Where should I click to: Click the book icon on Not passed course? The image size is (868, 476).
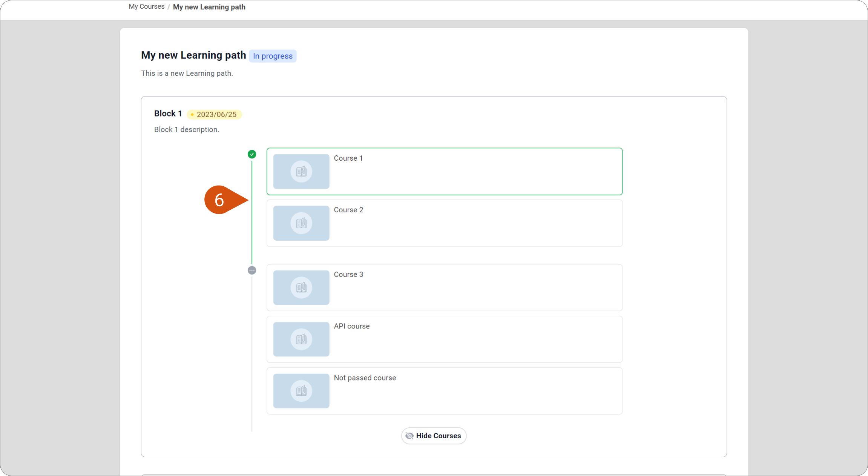[301, 391]
